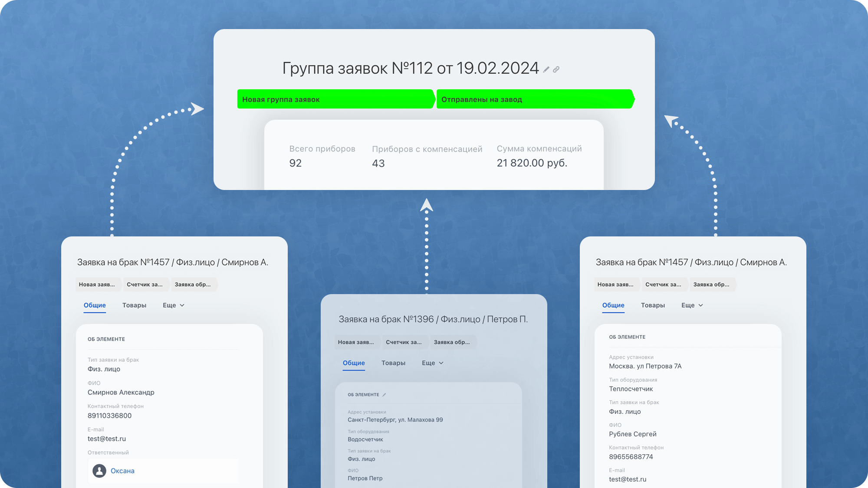Screen dimensions: 868x488
Task: Click Счетчик за... stage in left card
Action: coord(145,285)
